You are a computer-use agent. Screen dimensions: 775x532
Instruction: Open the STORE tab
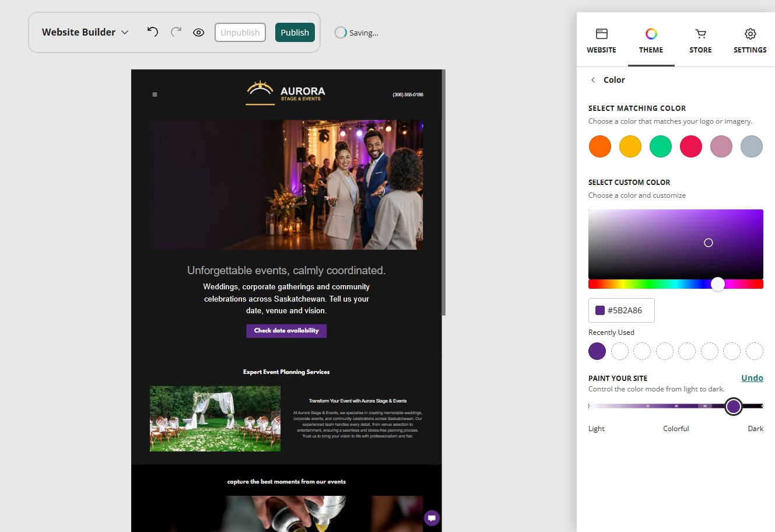click(700, 40)
